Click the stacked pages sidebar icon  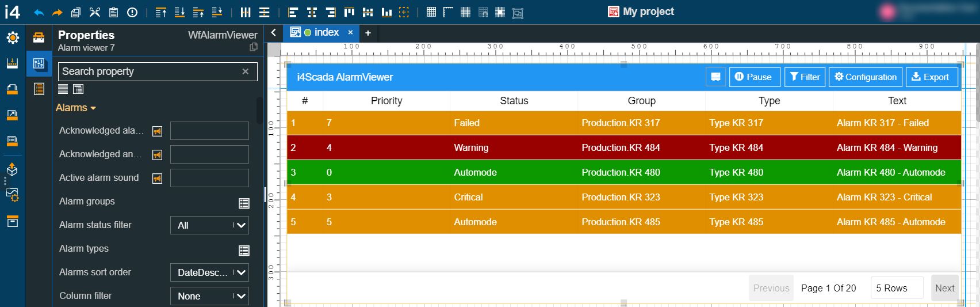(x=12, y=141)
